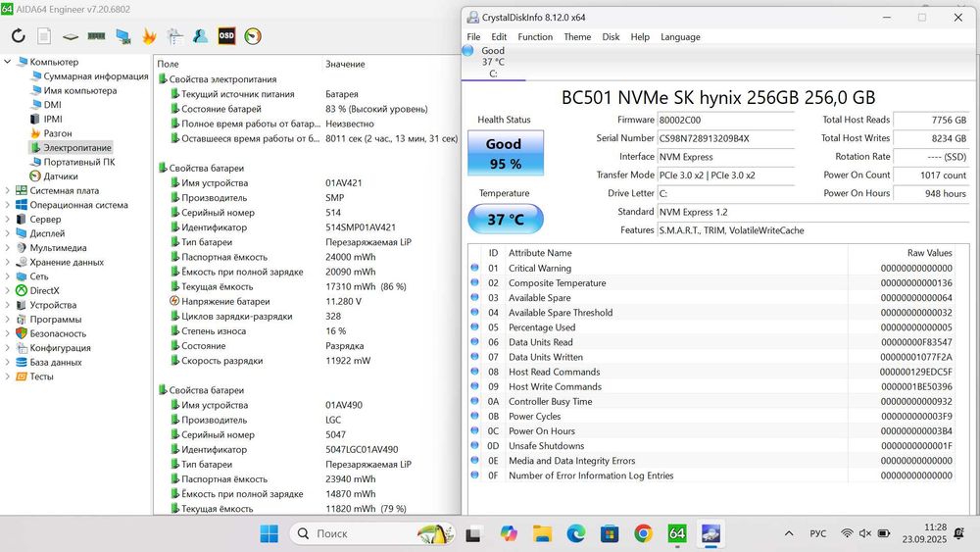
Task: Open Chrome from the taskbar
Action: pyautogui.click(x=643, y=533)
